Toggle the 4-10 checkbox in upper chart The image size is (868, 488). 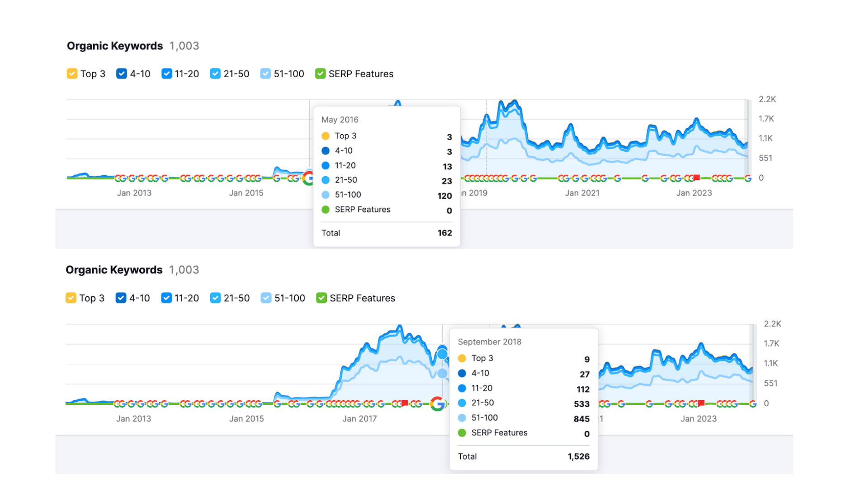pos(121,74)
